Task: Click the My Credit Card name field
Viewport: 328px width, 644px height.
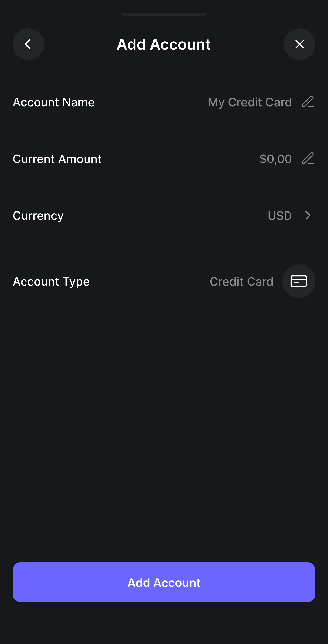Action: coord(250,102)
